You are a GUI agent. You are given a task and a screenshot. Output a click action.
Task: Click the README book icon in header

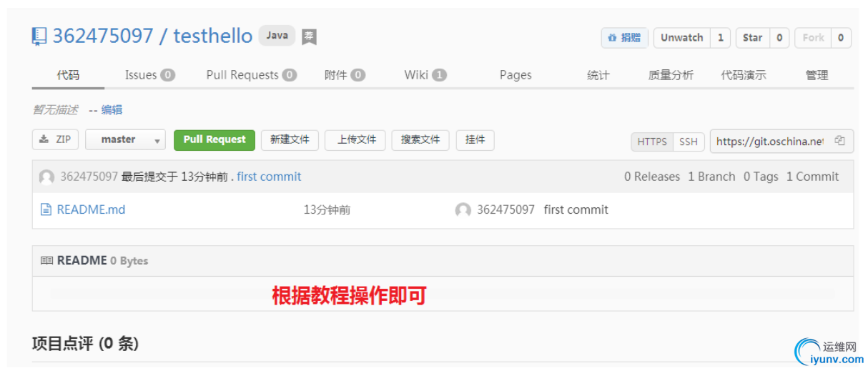pos(46,261)
